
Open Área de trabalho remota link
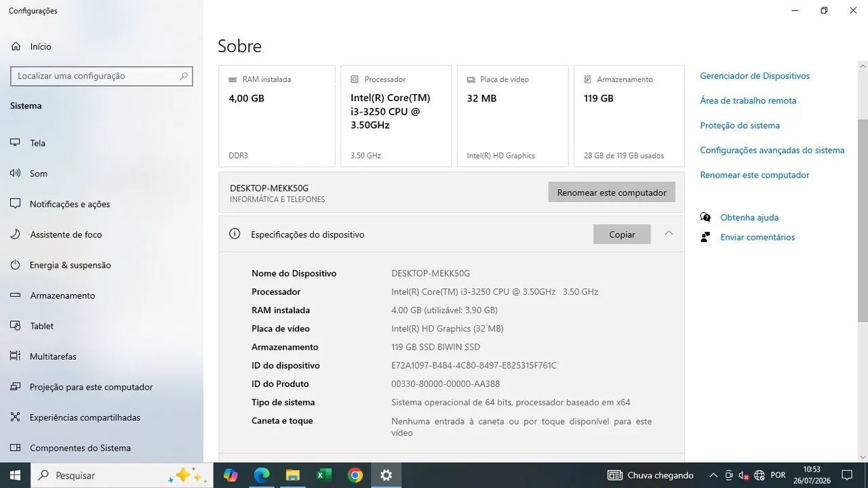tap(748, 100)
